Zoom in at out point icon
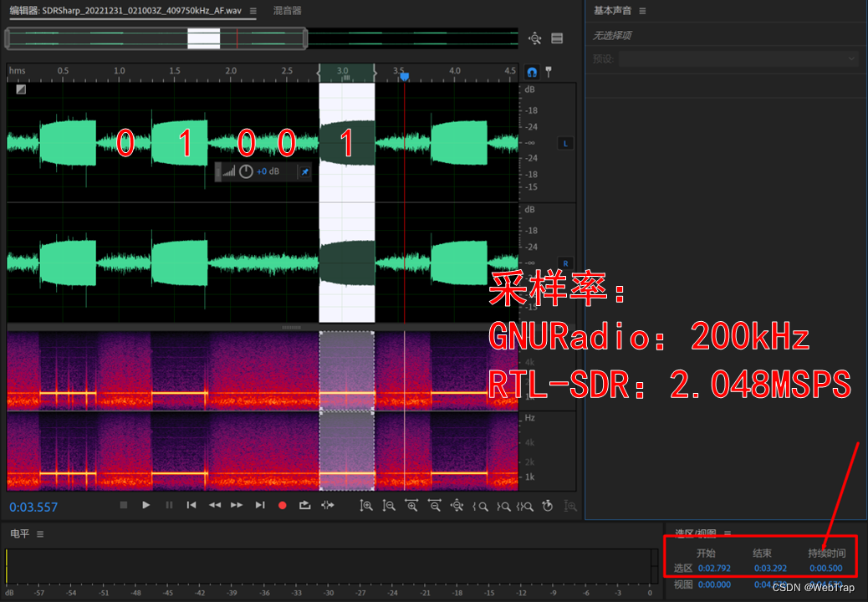This screenshot has height=602, width=868. [503, 506]
